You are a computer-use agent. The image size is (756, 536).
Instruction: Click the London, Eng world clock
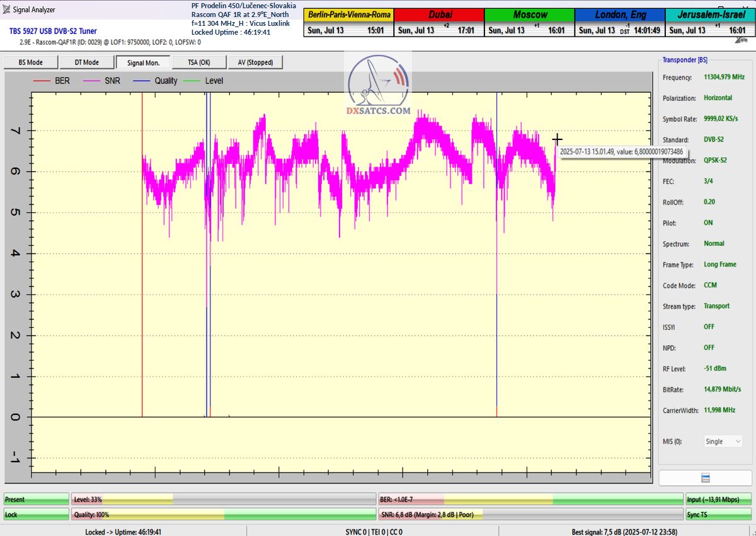620,22
